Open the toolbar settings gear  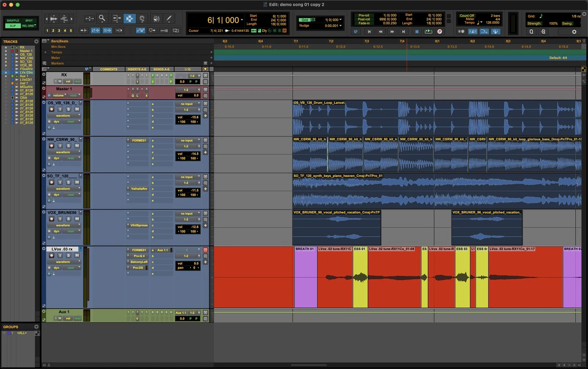574,32
